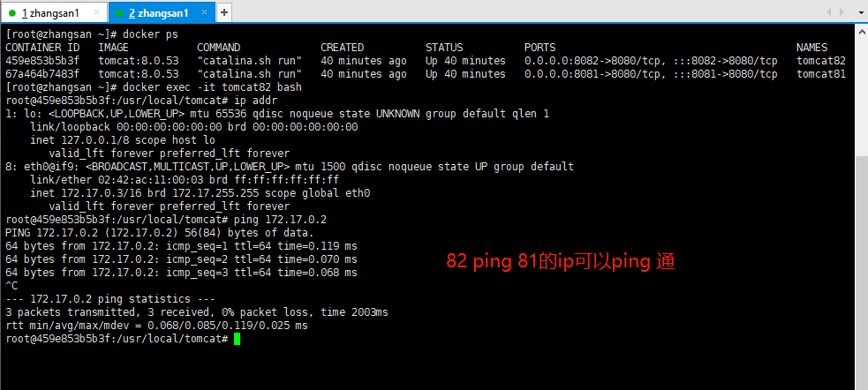Image resolution: width=868 pixels, height=390 pixels.
Task: Show next tabs with the right arrow
Action: (x=842, y=12)
